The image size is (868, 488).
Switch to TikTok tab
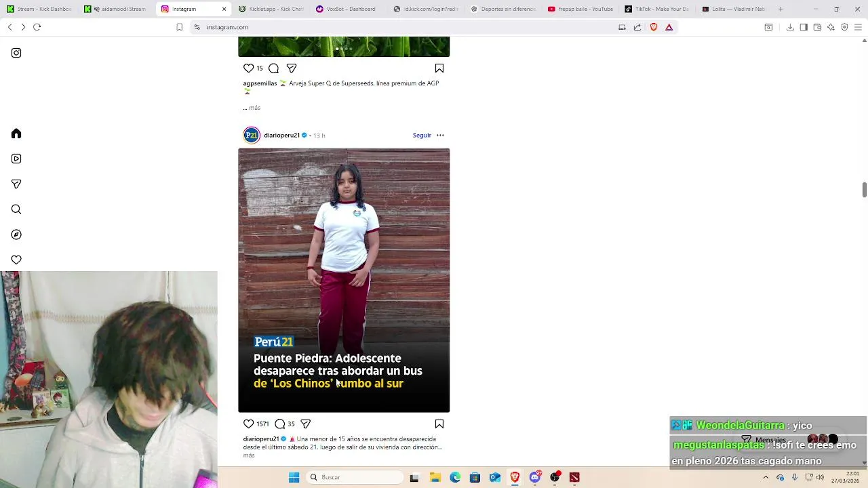click(657, 9)
